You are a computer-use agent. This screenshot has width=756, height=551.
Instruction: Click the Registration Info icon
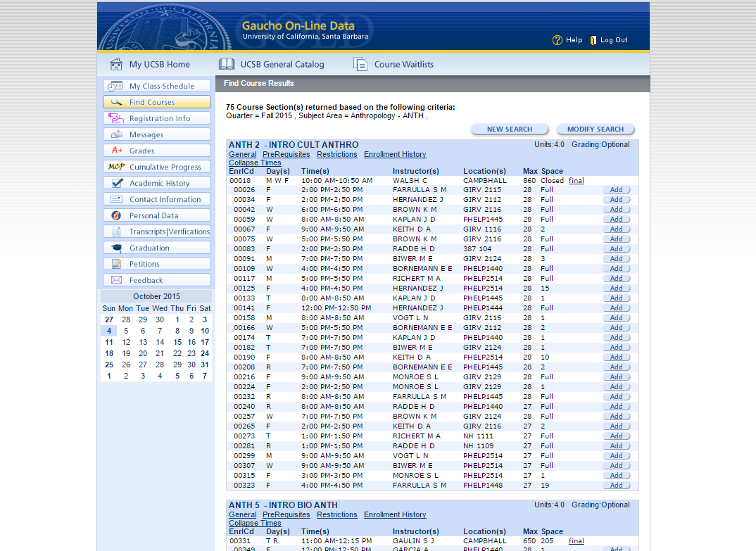coord(115,118)
